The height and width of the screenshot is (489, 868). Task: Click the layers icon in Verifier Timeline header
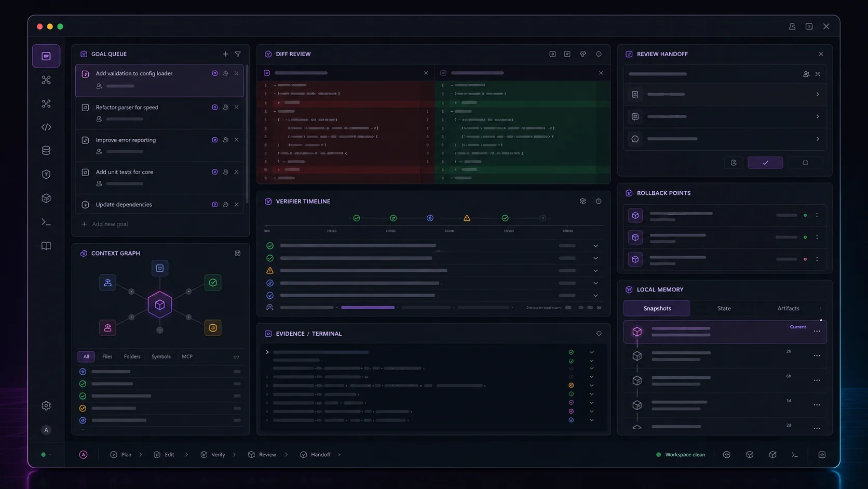pyautogui.click(x=583, y=202)
